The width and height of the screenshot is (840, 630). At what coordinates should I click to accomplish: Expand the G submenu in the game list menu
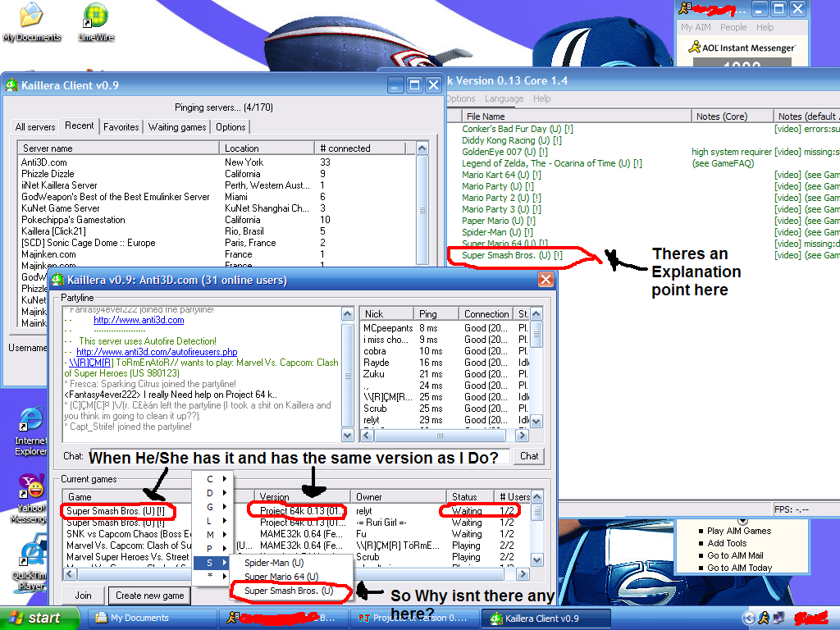(211, 507)
